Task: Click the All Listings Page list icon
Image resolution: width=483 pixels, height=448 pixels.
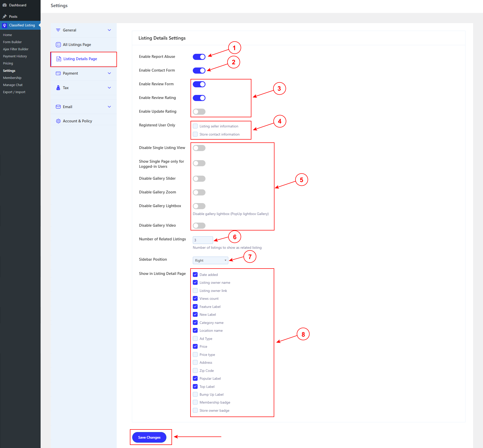Action: pos(58,45)
